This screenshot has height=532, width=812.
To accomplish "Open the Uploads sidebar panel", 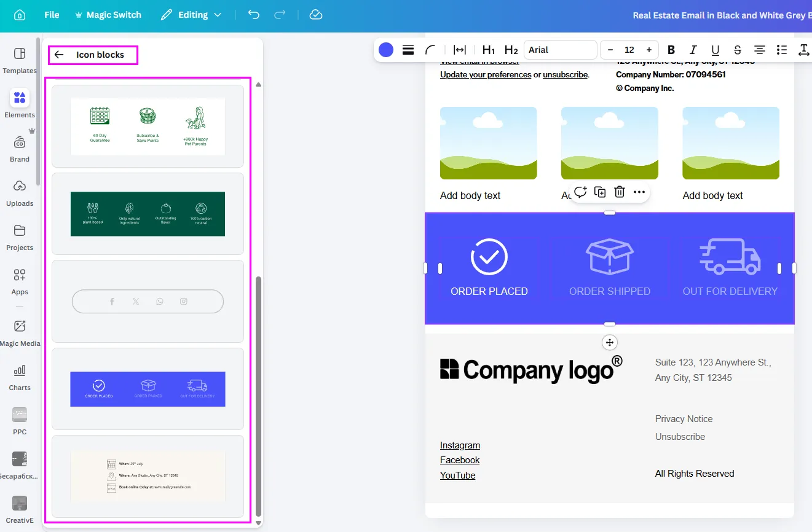I will click(x=20, y=192).
